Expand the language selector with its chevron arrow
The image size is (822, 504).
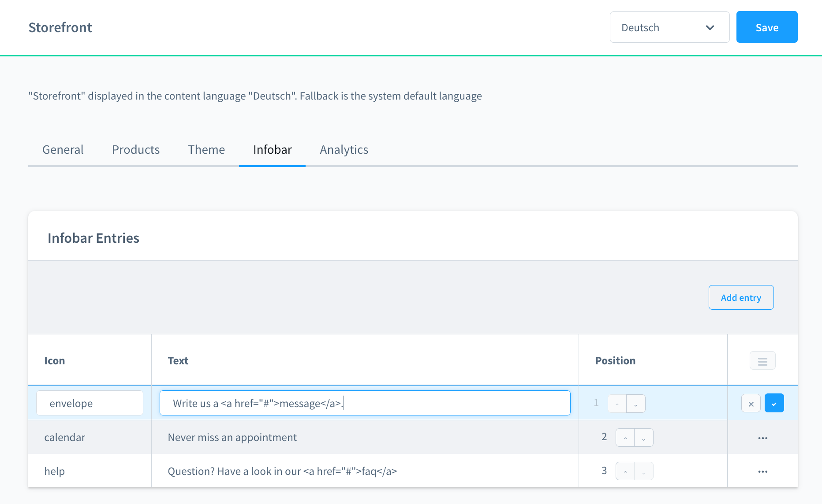click(710, 27)
